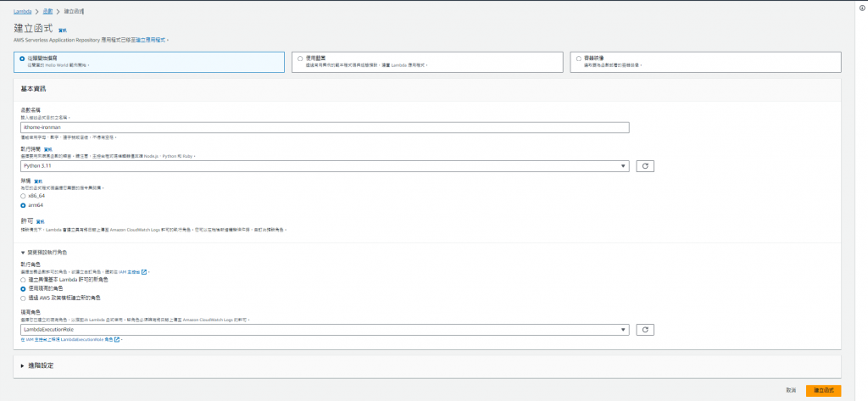Go to Lambda in the breadcrumb

[23, 11]
